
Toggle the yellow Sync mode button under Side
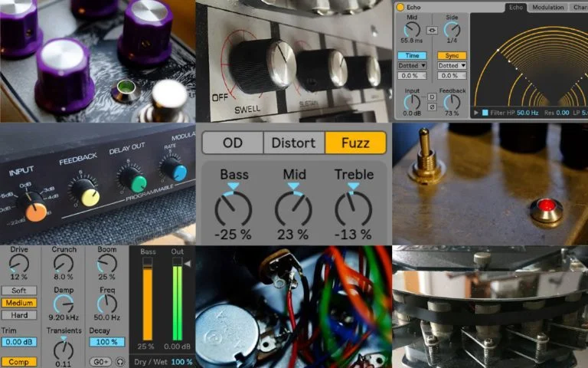click(452, 55)
